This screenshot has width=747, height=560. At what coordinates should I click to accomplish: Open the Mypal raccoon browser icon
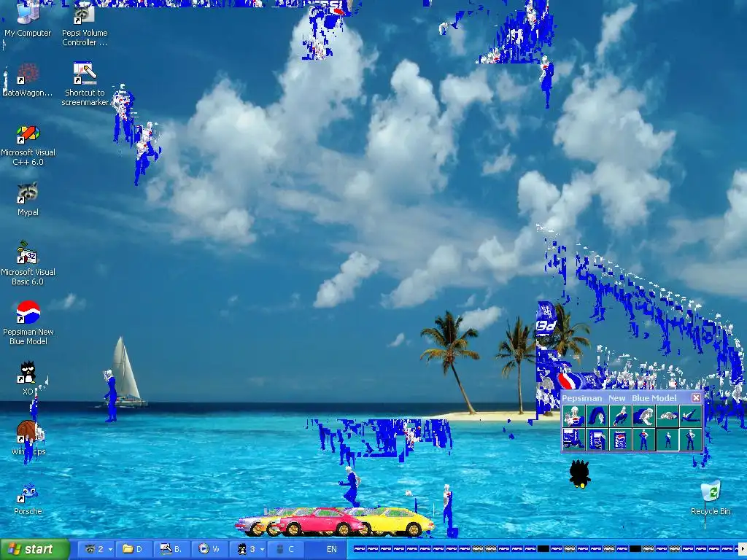tap(28, 199)
